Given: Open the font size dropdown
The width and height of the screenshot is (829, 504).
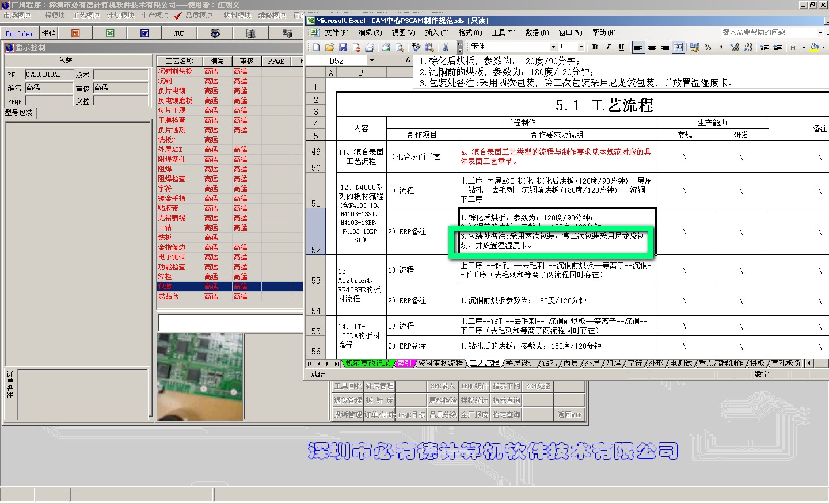Looking at the screenshot, I should click(x=581, y=47).
